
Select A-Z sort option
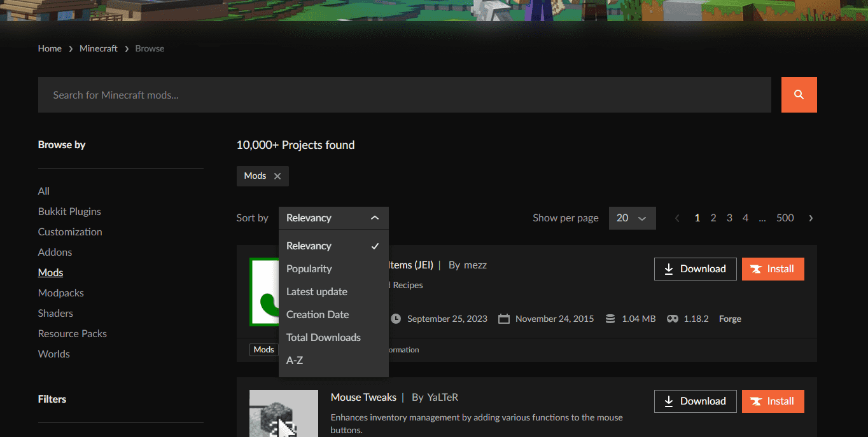pyautogui.click(x=295, y=361)
